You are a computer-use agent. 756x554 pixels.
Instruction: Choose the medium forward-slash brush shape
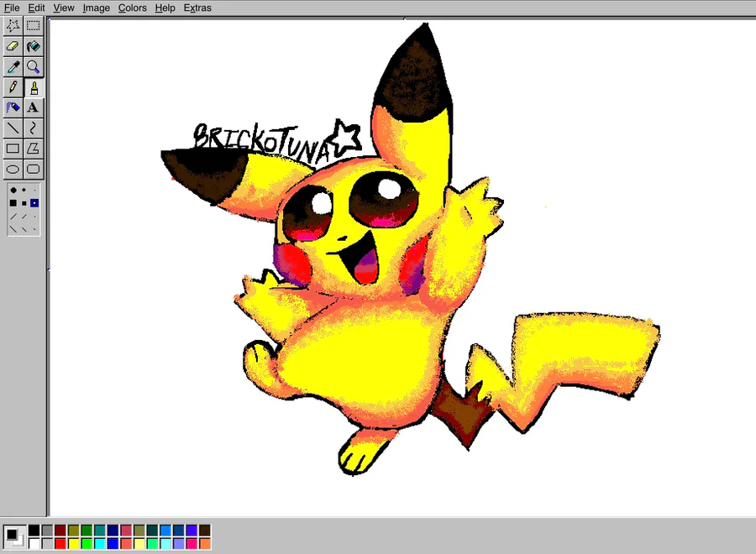click(x=24, y=217)
